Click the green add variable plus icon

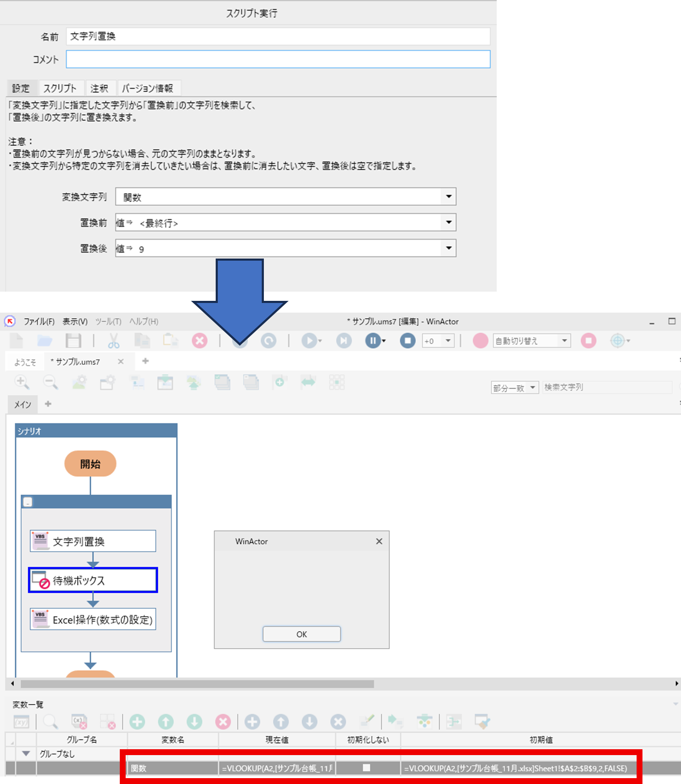137,722
